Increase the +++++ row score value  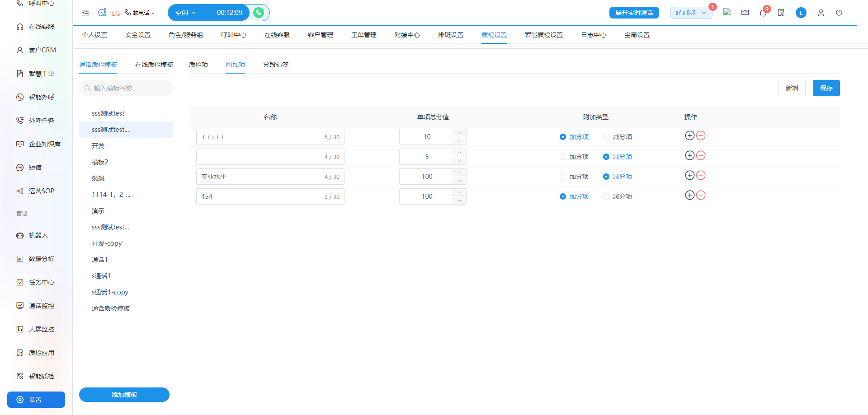459,133
